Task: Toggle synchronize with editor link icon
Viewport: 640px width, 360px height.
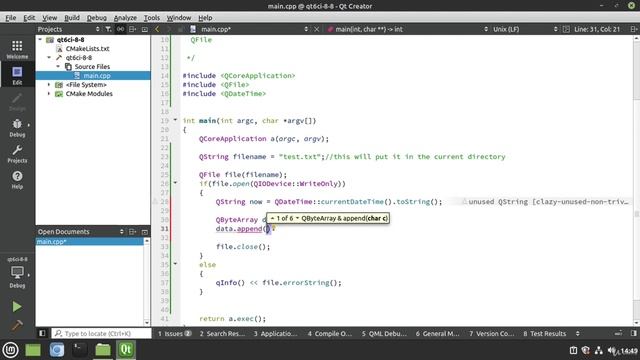Action: pos(120,29)
